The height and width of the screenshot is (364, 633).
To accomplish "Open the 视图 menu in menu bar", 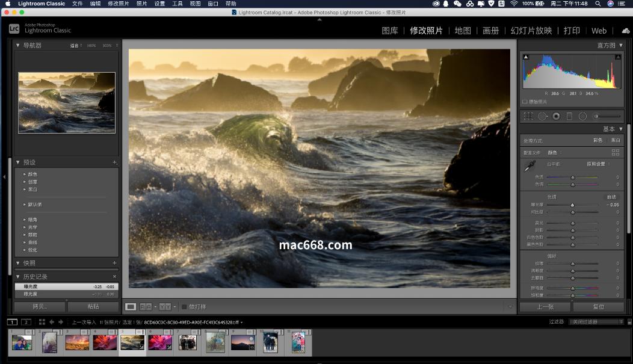I will 195,4.
